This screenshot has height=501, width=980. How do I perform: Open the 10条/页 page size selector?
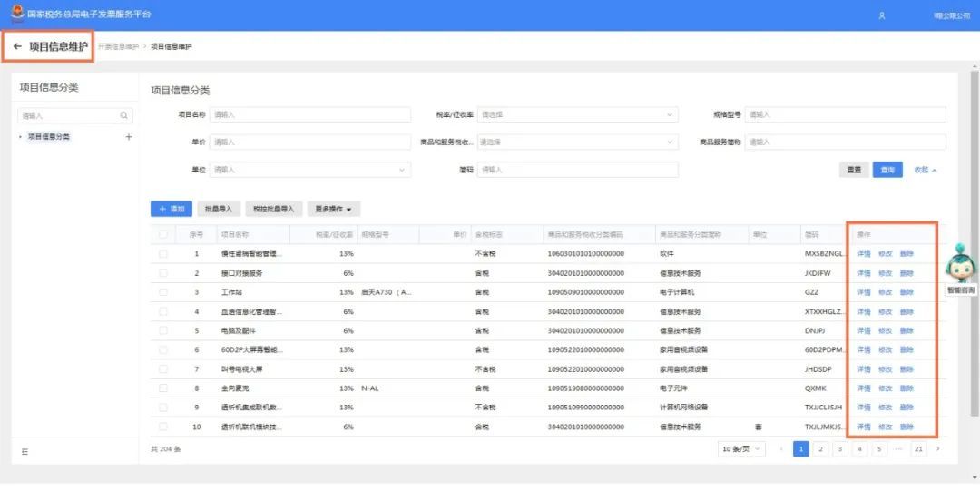742,448
